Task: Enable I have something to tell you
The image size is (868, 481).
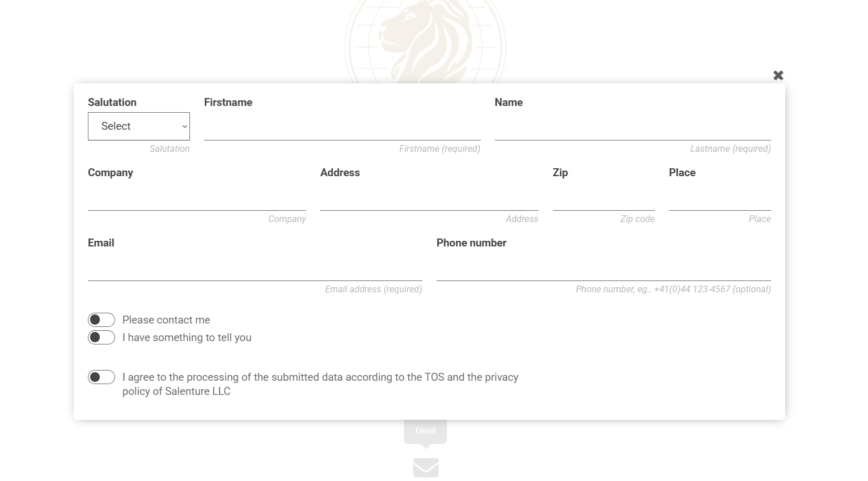Action: (x=101, y=338)
